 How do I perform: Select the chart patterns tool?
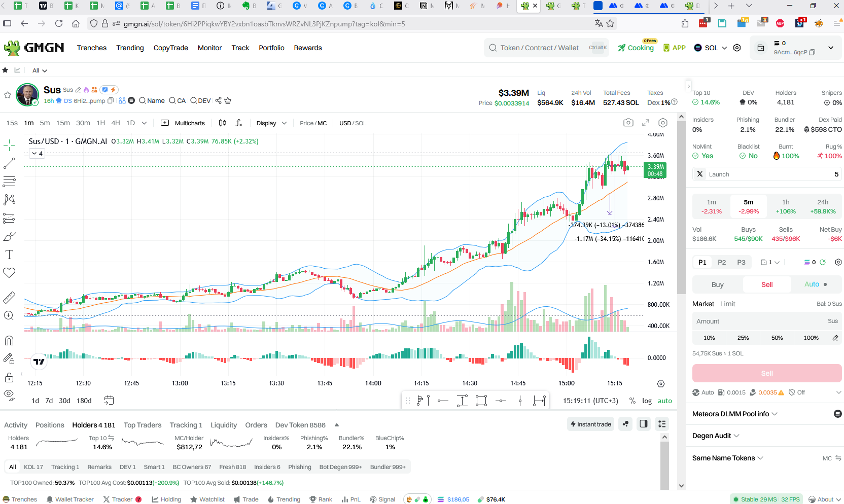(9, 200)
